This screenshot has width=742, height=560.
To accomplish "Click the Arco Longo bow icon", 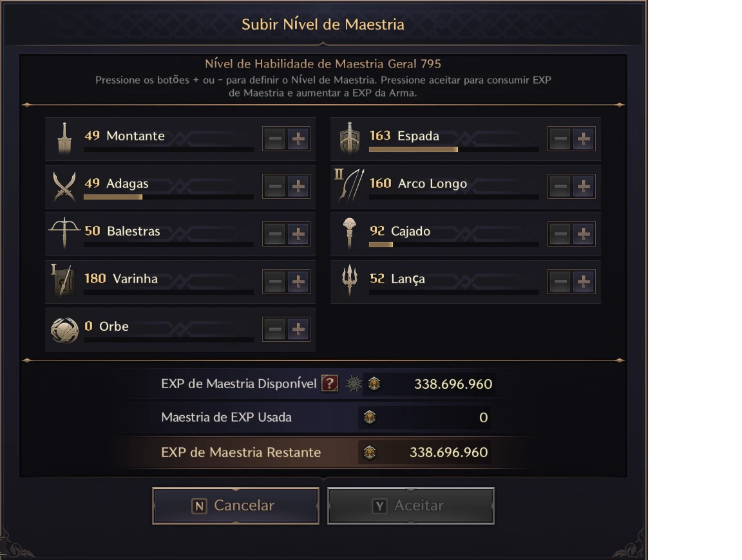I will click(350, 186).
